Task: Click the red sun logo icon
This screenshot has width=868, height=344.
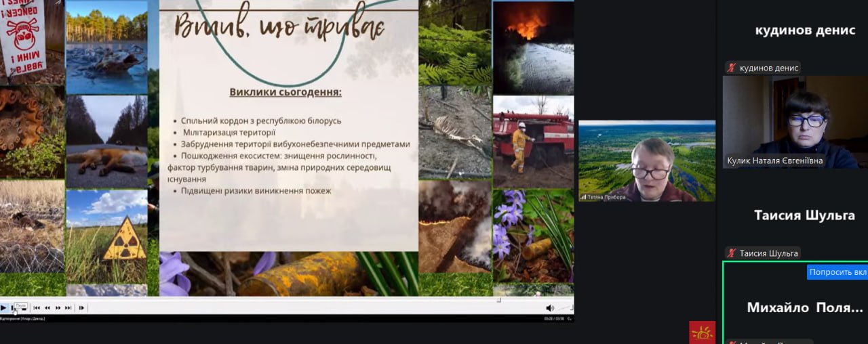Action: 702,332
